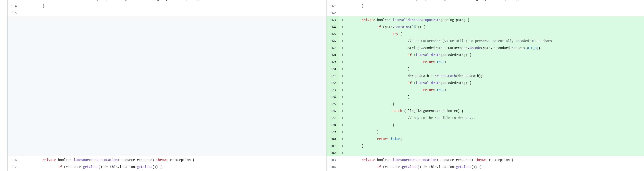Screen dimensions: 644x171
Task: Click resource.getClass() on left line 117
Action: click(84, 167)
